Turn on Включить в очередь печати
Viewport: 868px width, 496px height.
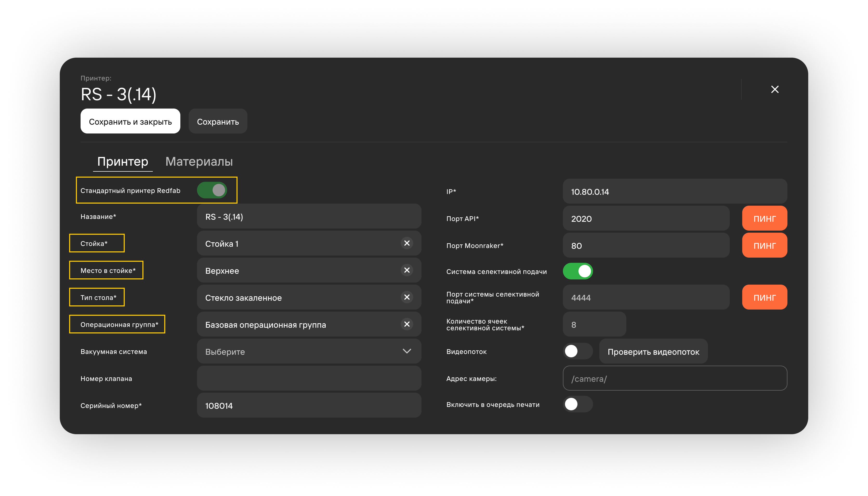click(x=577, y=404)
